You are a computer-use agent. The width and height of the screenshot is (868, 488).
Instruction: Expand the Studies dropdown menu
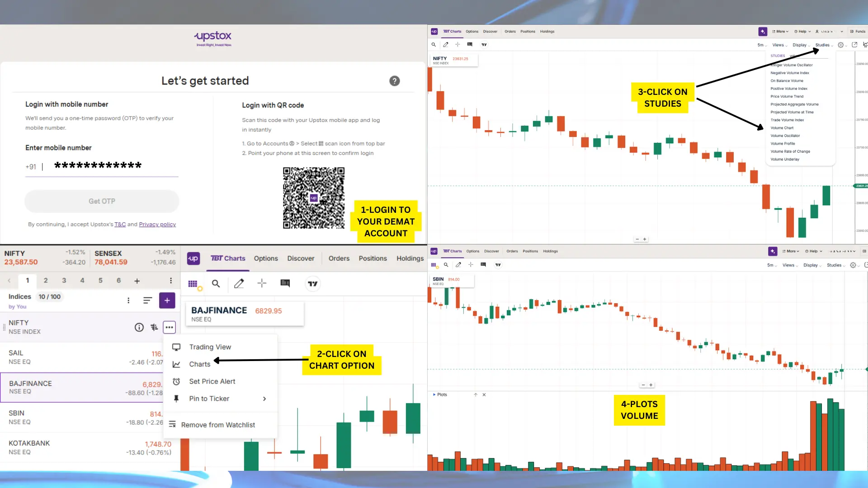[823, 44]
